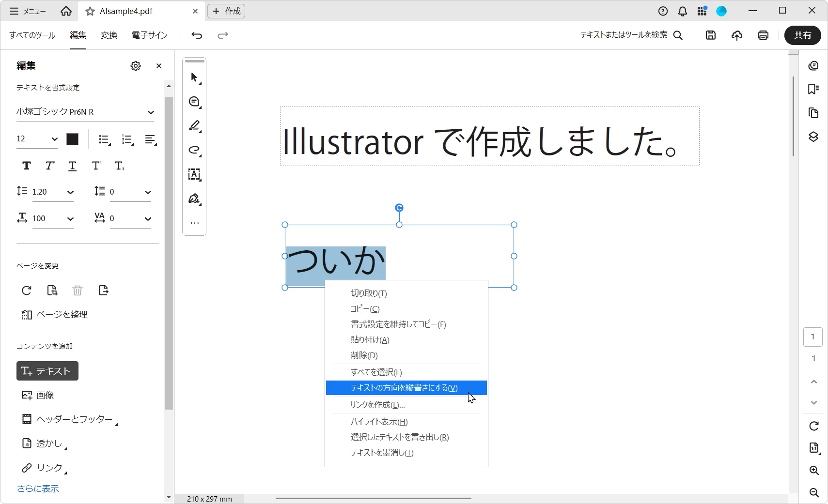Close the 編集 panel

tap(159, 66)
